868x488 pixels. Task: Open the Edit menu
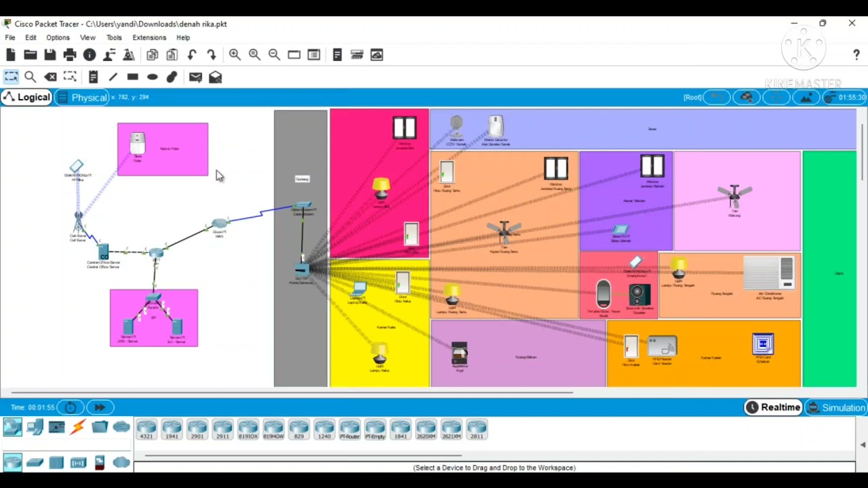click(x=31, y=37)
